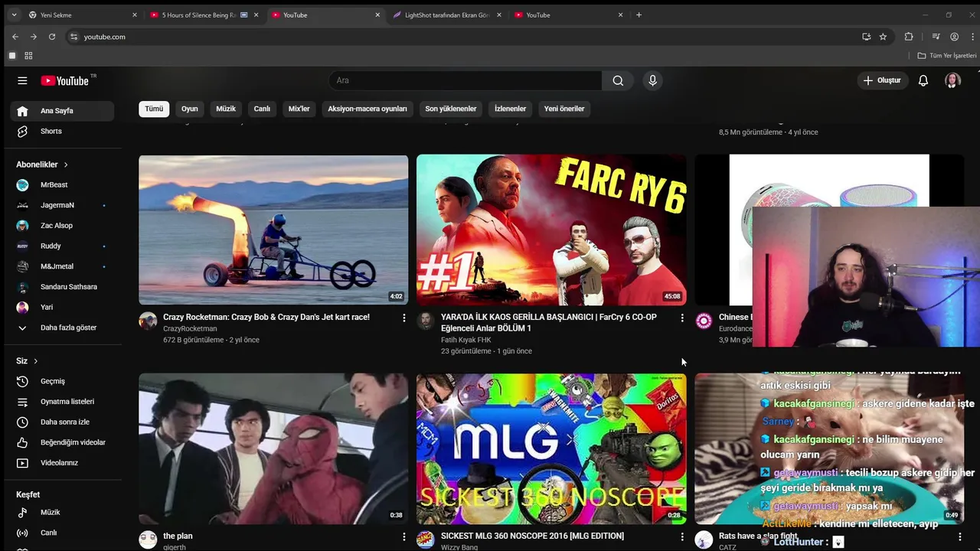Viewport: 980px width, 551px height.
Task: Open Daha sonra izle list
Action: coord(64,422)
